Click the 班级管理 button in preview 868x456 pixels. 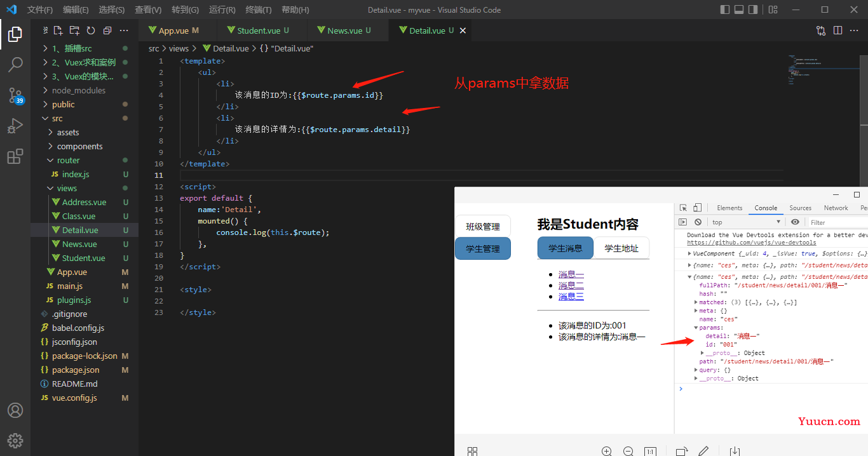483,227
